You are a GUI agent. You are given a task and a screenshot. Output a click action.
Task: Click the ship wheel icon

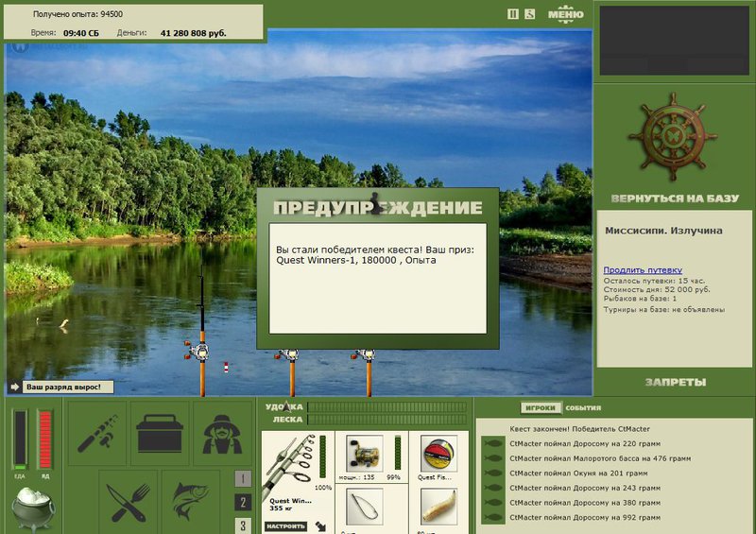click(x=673, y=137)
